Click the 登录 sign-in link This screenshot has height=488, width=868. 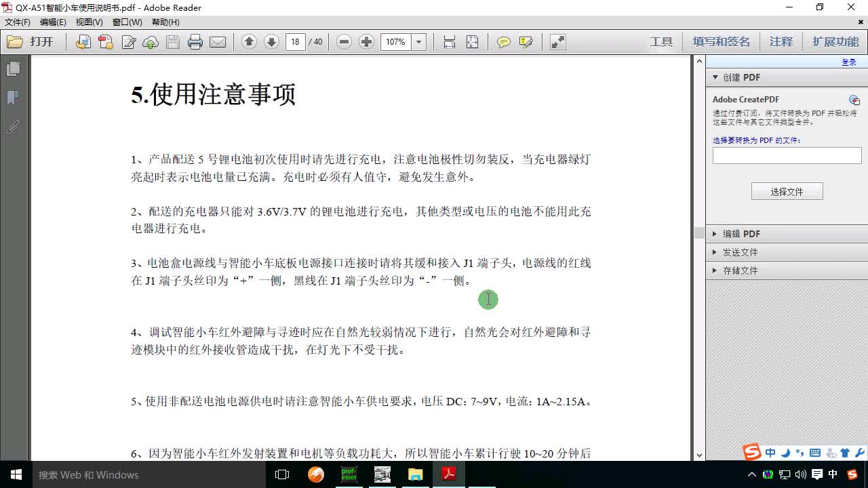[x=849, y=62]
